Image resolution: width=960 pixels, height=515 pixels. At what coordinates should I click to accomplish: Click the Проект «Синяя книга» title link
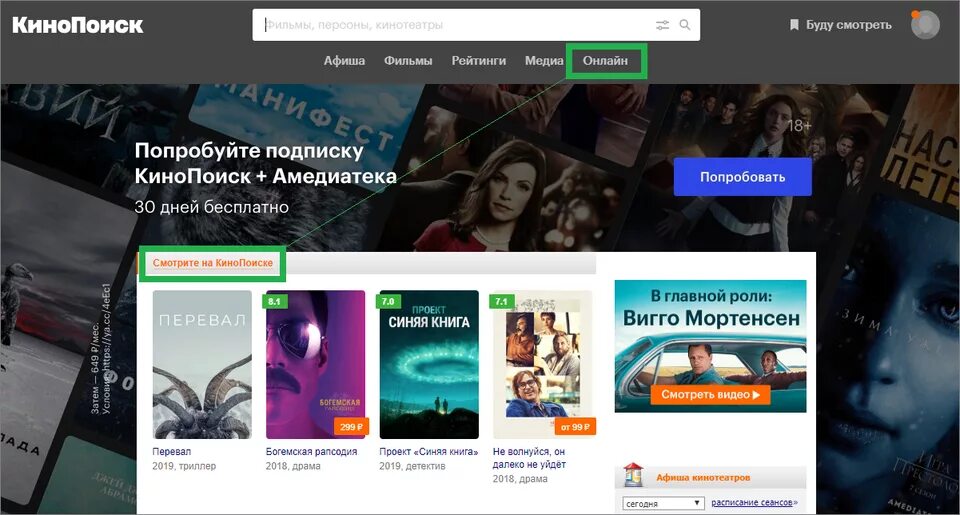point(429,451)
